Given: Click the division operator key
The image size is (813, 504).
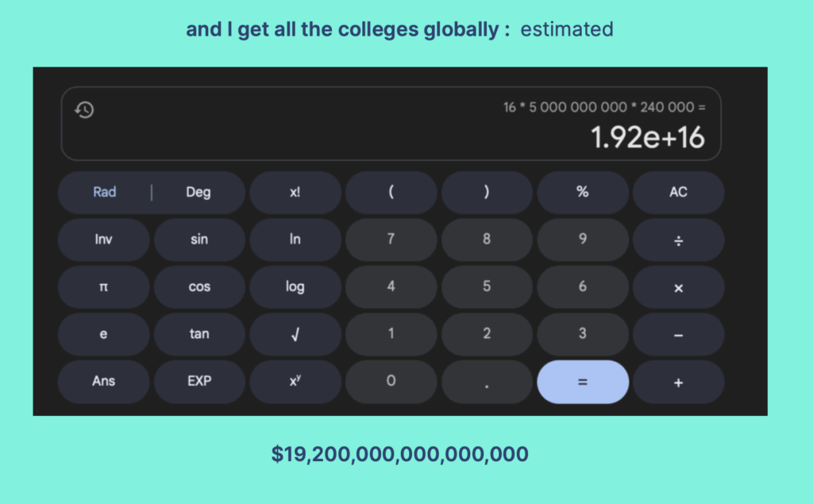Looking at the screenshot, I should tap(678, 240).
